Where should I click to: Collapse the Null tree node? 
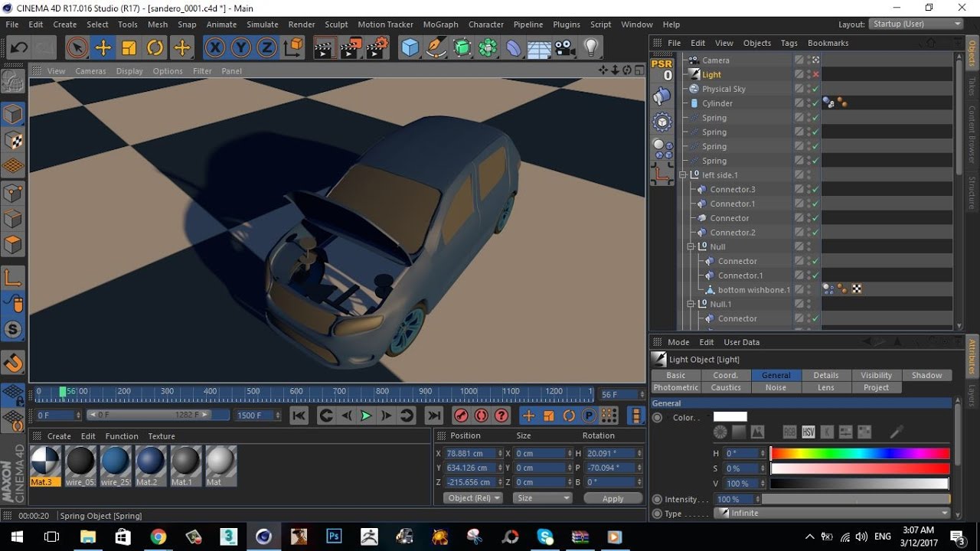[691, 247]
